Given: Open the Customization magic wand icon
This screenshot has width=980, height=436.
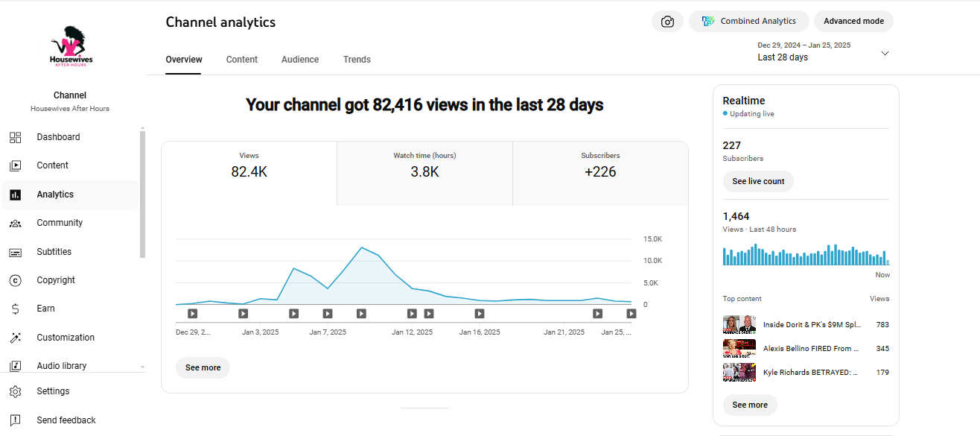Looking at the screenshot, I should (x=15, y=338).
